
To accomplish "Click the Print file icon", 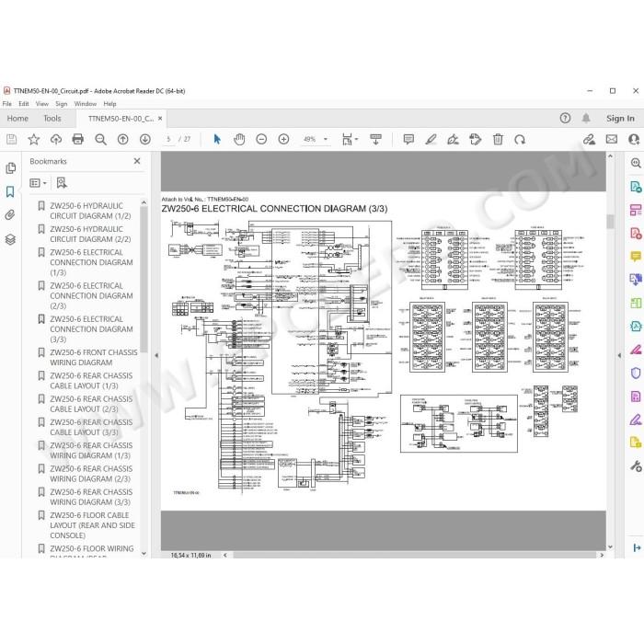I will (77, 139).
